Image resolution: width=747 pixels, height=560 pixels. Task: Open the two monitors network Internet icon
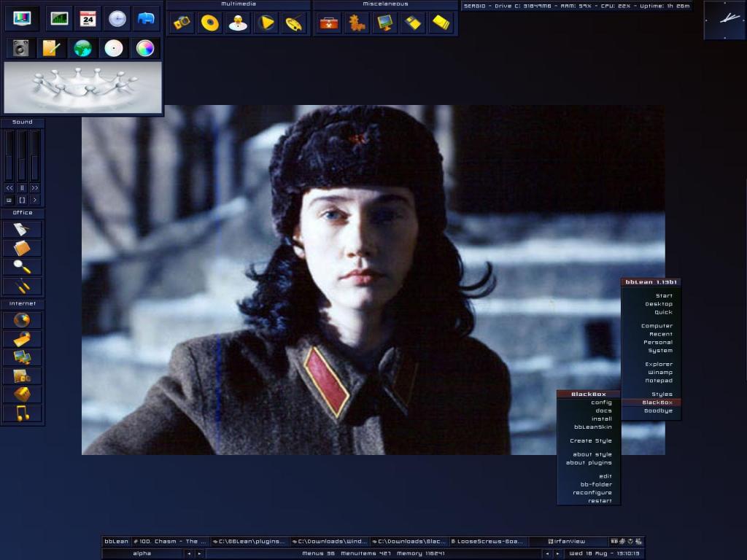[23, 357]
